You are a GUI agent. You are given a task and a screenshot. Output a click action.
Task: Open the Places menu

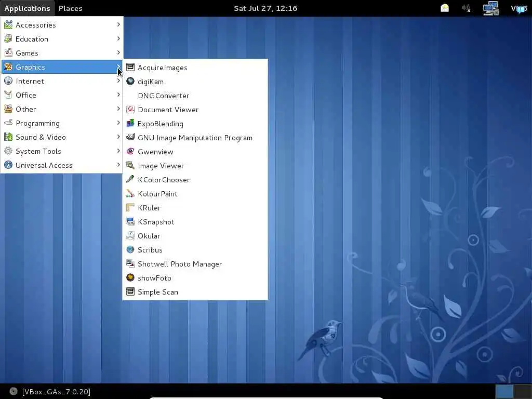coord(70,8)
